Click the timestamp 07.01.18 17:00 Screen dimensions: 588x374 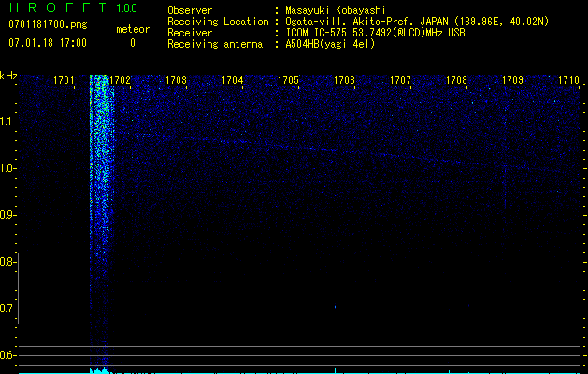[x=48, y=43]
